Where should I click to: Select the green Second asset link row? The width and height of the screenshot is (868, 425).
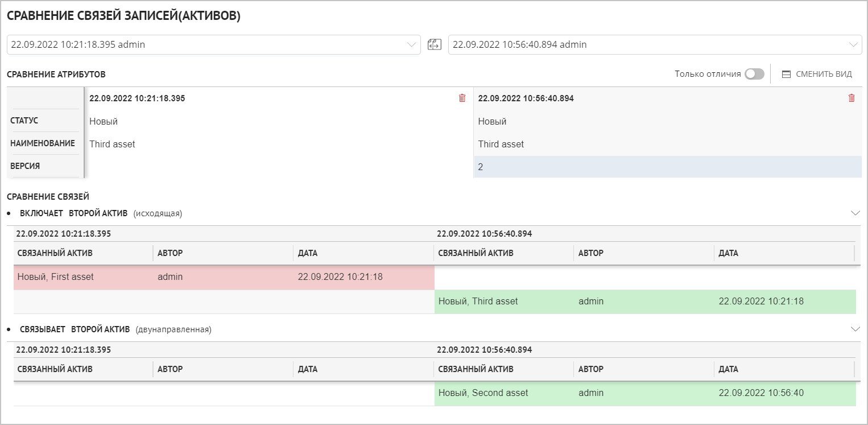(x=644, y=393)
